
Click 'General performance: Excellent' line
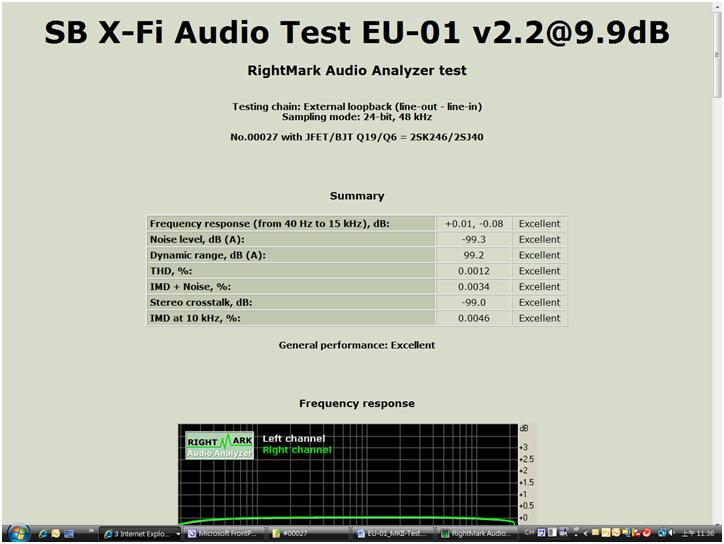tap(356, 345)
